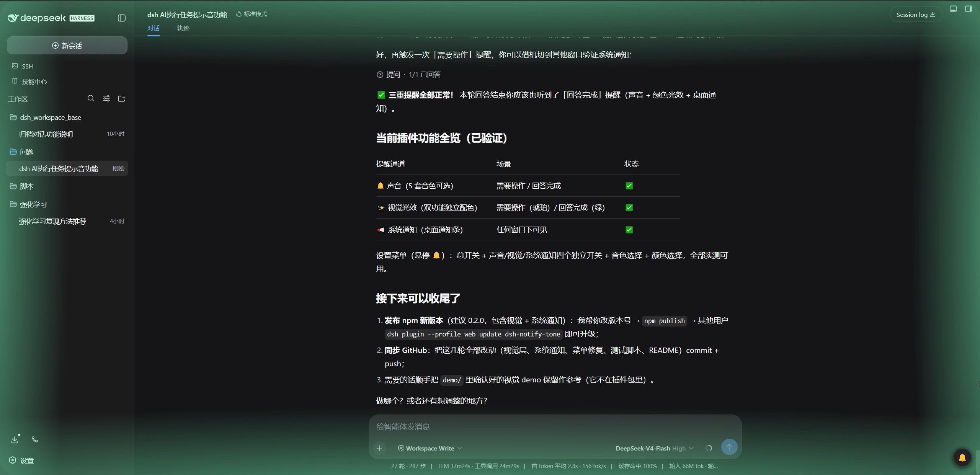Switch to the 轨迹 tab
The width and height of the screenshot is (980, 475).
point(183,28)
